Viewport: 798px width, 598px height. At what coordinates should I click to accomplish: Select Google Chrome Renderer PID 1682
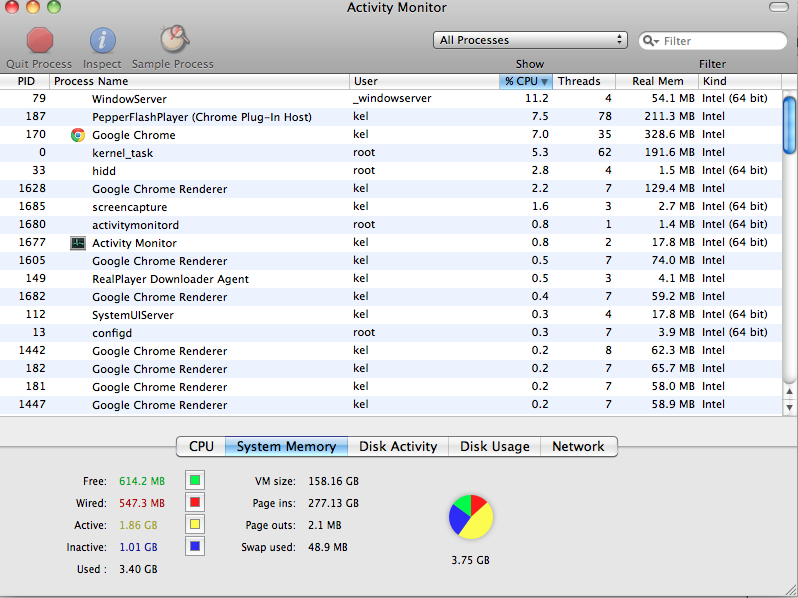point(391,297)
